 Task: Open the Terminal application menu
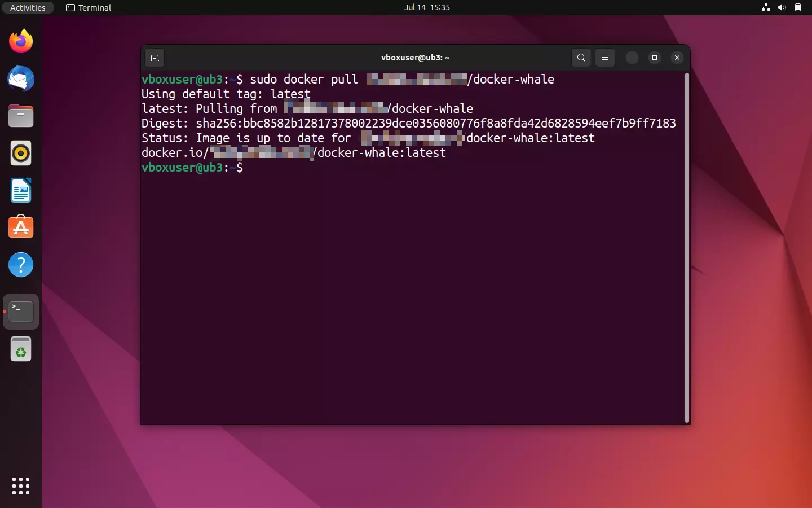[88, 7]
